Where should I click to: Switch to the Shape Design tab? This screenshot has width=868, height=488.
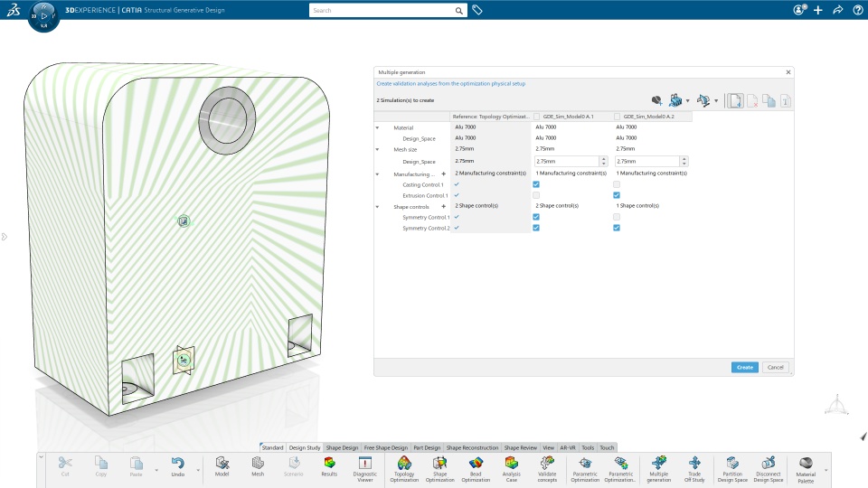pos(342,447)
